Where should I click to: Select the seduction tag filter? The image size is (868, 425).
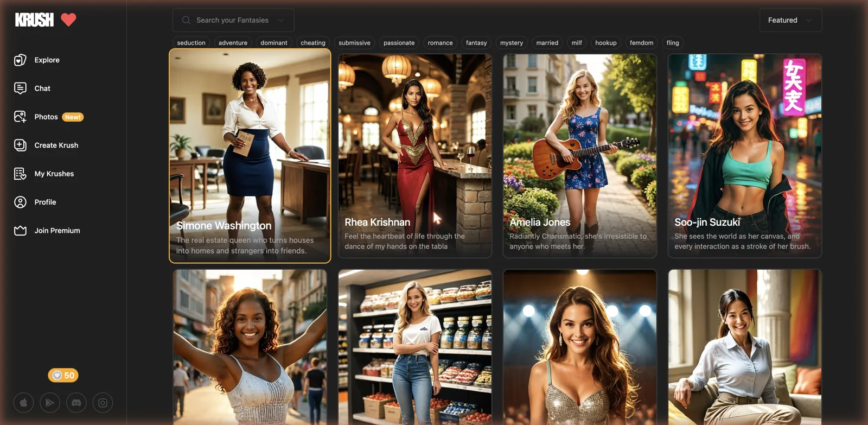coord(191,43)
